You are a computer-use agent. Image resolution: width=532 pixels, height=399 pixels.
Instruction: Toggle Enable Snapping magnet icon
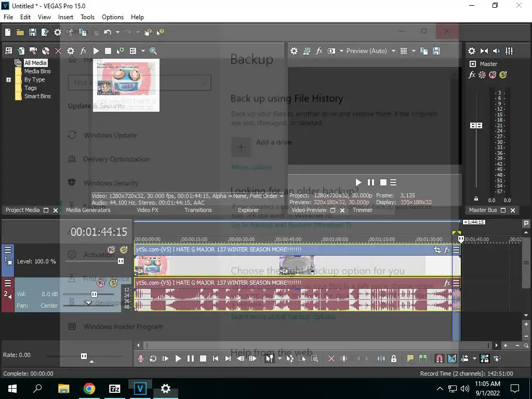pos(440,358)
